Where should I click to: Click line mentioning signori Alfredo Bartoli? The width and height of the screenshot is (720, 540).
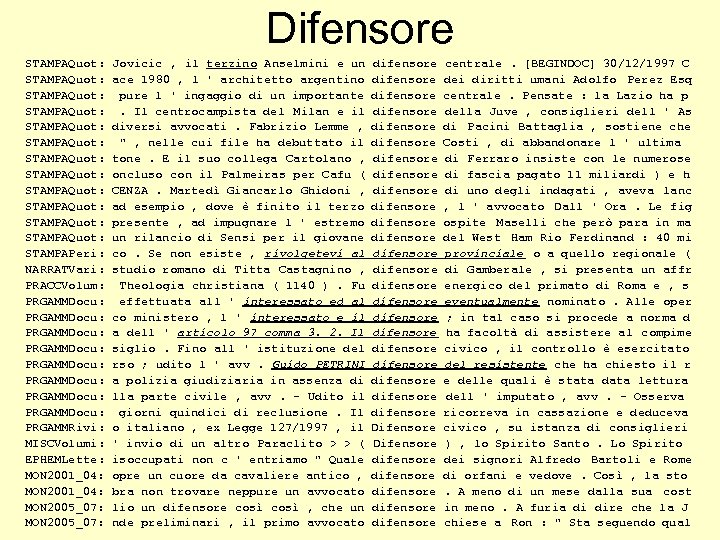click(358, 460)
